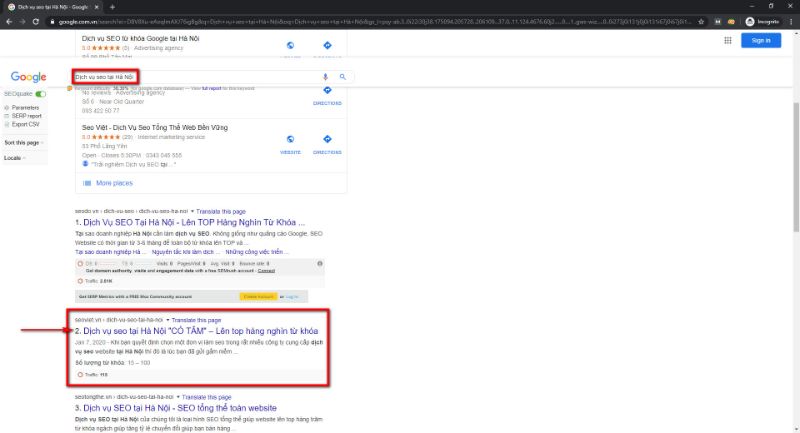This screenshot has width=800, height=433.
Task: Get Directions for Seo Việt listing
Action: [x=327, y=144]
